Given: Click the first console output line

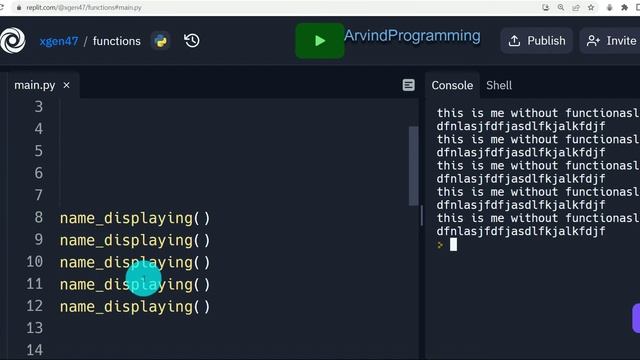Looking at the screenshot, I should (x=538, y=113).
